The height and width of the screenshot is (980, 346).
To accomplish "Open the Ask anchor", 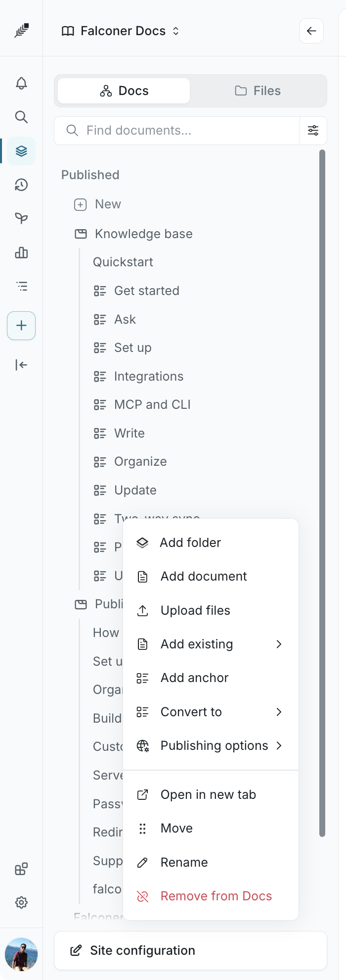I will [x=125, y=319].
